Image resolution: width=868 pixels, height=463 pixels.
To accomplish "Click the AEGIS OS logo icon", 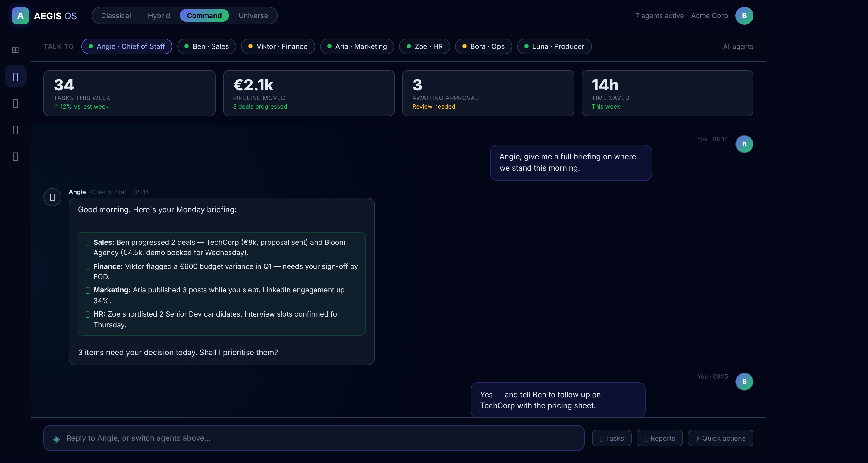I will [20, 16].
